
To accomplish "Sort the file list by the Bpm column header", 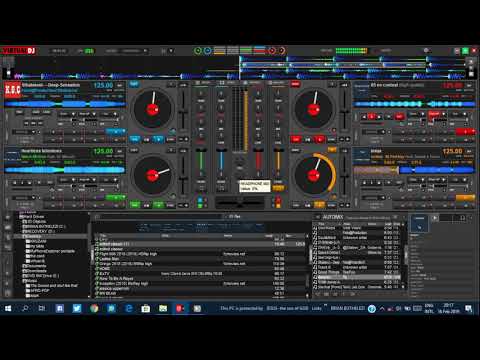I will [x=289, y=236].
